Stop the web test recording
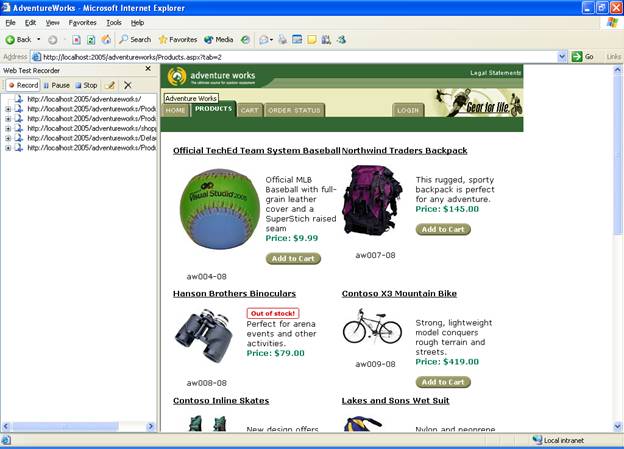The height and width of the screenshot is (449, 624). coord(86,85)
